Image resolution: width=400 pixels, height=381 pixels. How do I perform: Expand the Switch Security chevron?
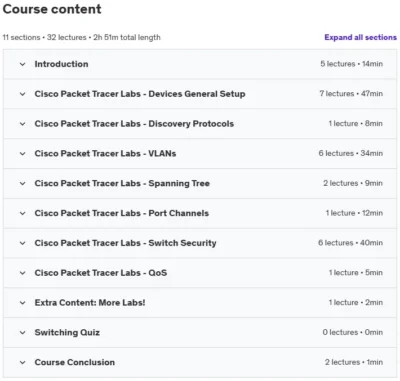pyautogui.click(x=22, y=243)
